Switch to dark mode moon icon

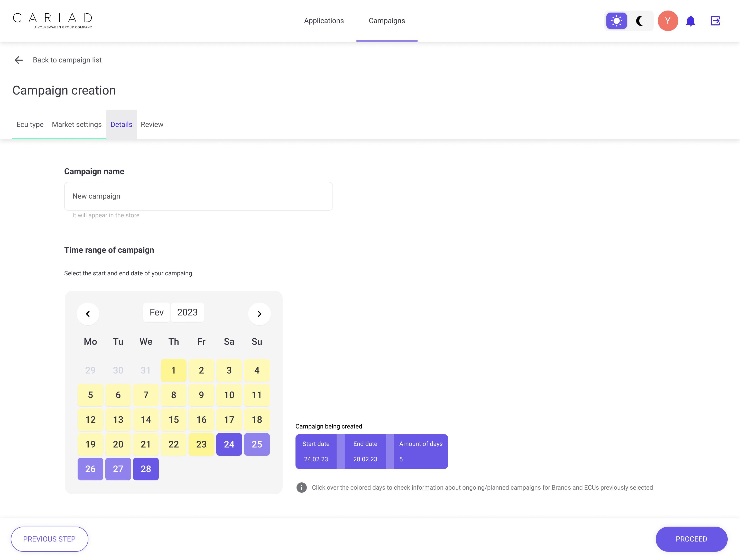coord(640,21)
